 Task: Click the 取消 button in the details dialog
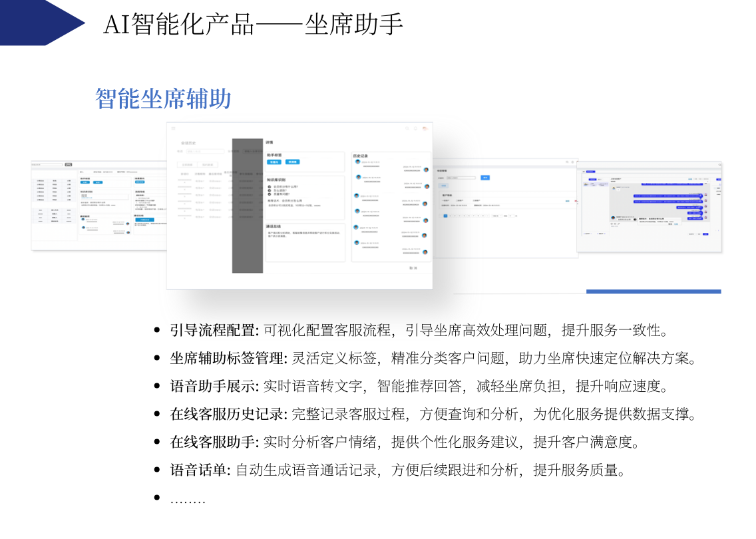413,268
